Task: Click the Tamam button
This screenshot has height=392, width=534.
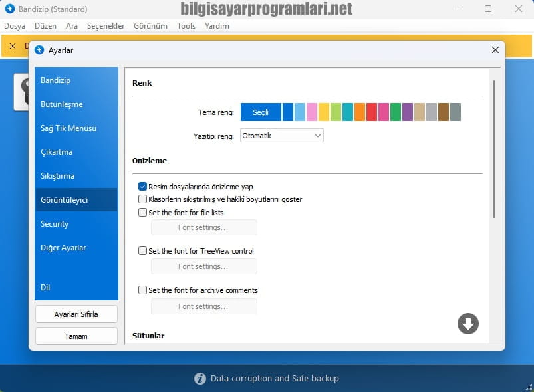Action: tap(76, 336)
